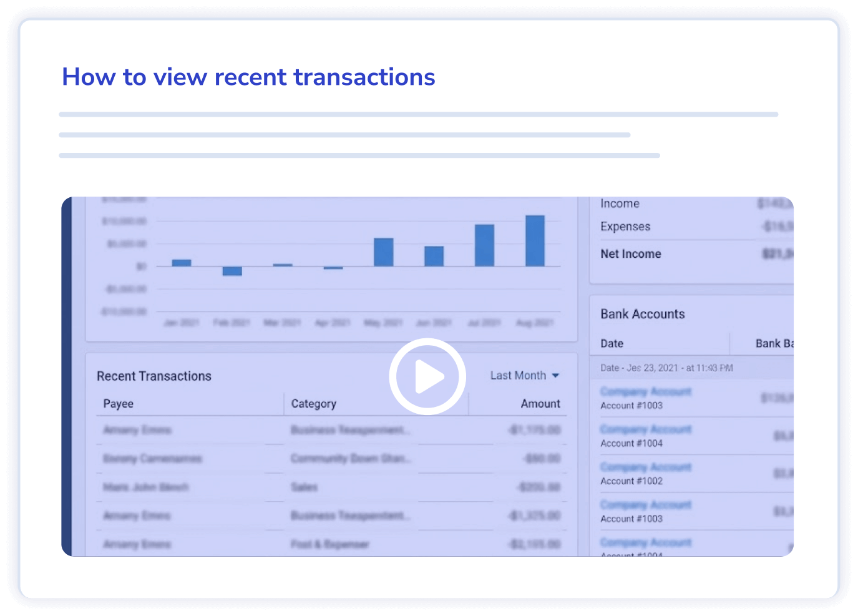Screen dimensions: 858x616
Task: Open the Company Account link above Account #1002
Action: (646, 467)
